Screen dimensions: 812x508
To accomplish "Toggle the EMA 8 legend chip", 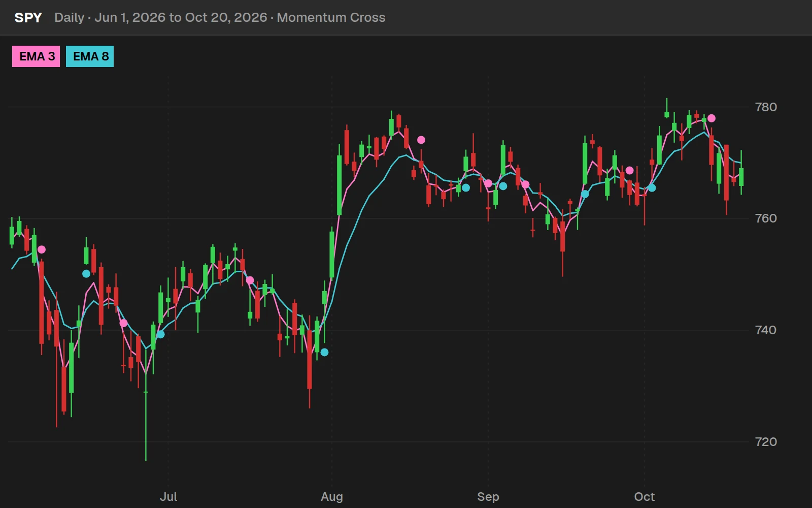I will pyautogui.click(x=90, y=56).
